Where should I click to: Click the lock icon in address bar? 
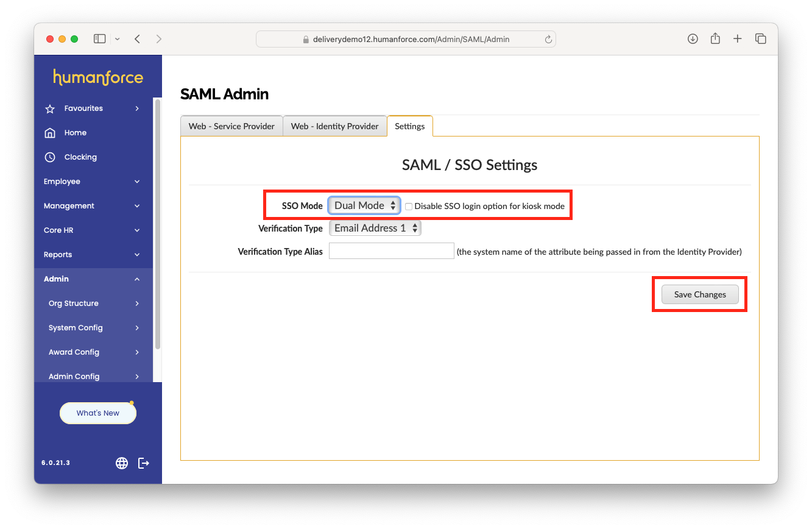point(306,40)
